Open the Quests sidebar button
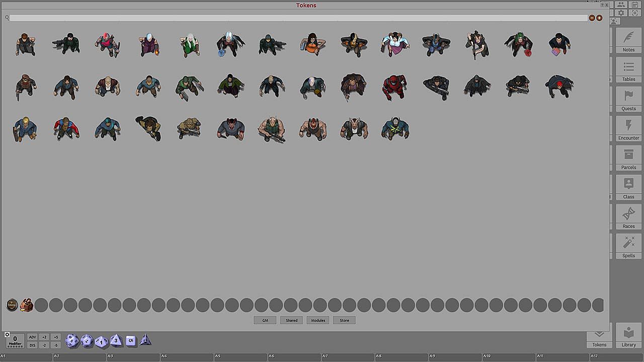Viewport: 644px width, 362px height. tap(628, 99)
